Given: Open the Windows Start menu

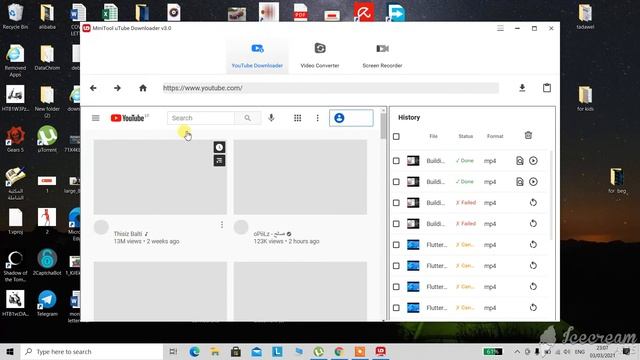Looking at the screenshot, I should tap(10, 351).
